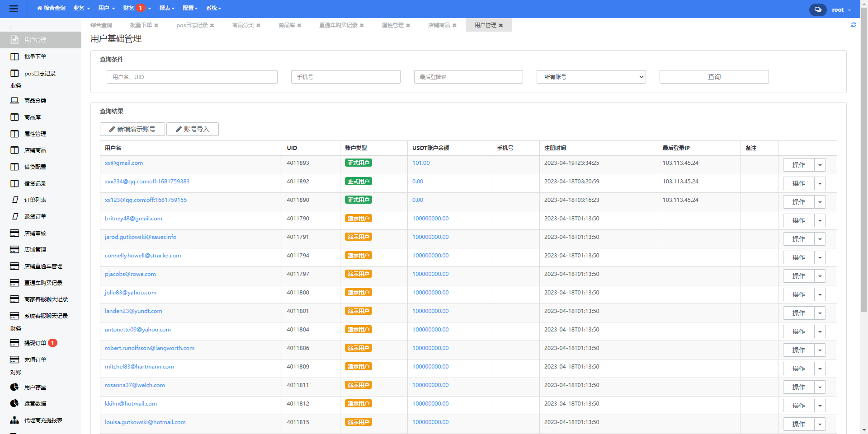Screen dimensions: 868x434
Task: Open user link jarod.gutkowski@sauer.info
Action: [141, 237]
